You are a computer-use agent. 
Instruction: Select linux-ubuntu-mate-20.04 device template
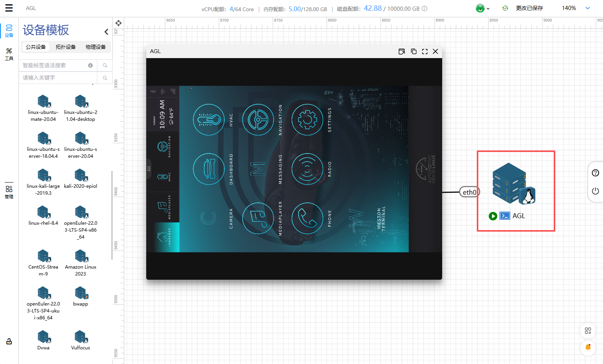pos(43,109)
